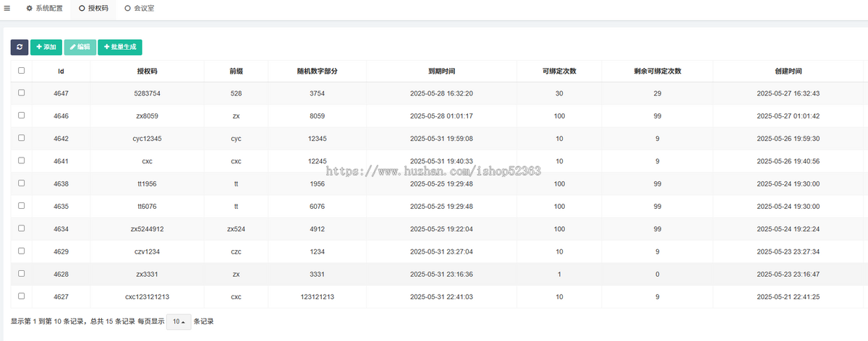Switch to the 授权码 tab

pos(93,9)
